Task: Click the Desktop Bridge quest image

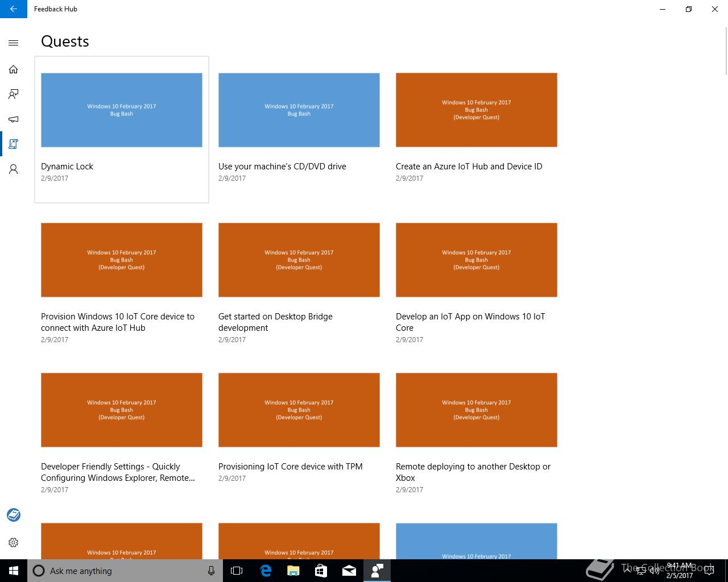Action: point(299,260)
